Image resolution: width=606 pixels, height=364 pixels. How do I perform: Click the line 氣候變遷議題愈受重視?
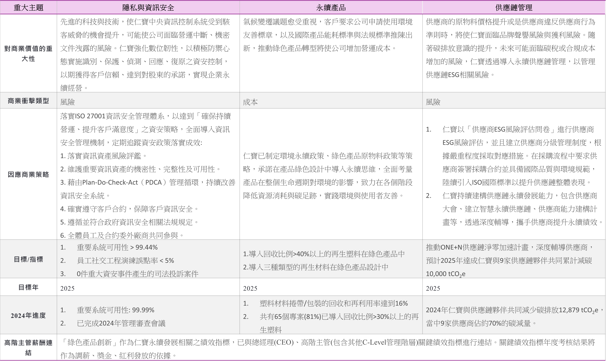tap(328, 22)
